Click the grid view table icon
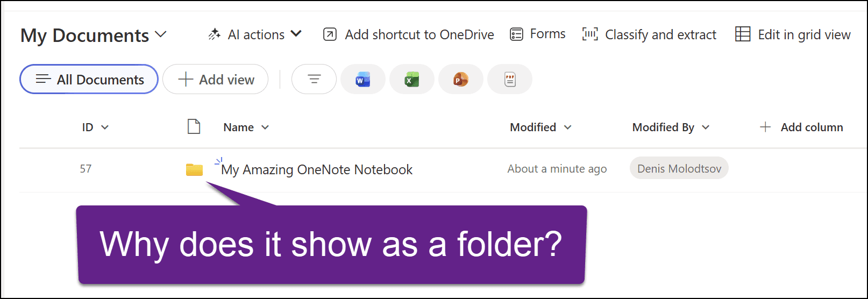Image resolution: width=868 pixels, height=299 pixels. [x=743, y=34]
